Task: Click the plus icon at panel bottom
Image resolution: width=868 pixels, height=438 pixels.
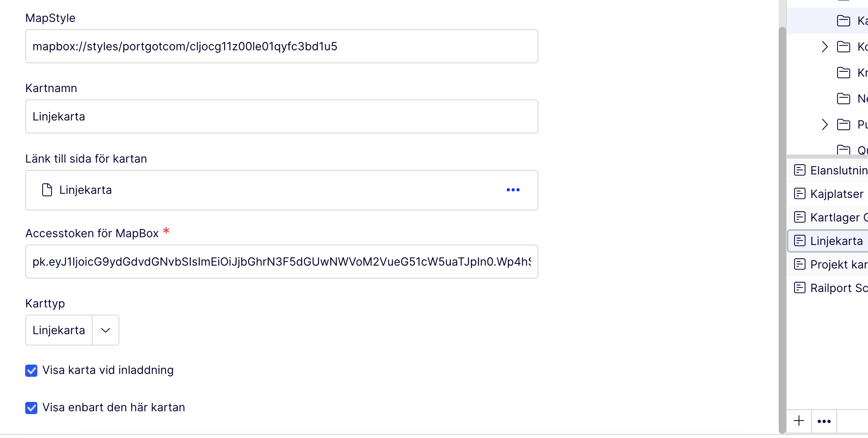Action: coord(799,421)
